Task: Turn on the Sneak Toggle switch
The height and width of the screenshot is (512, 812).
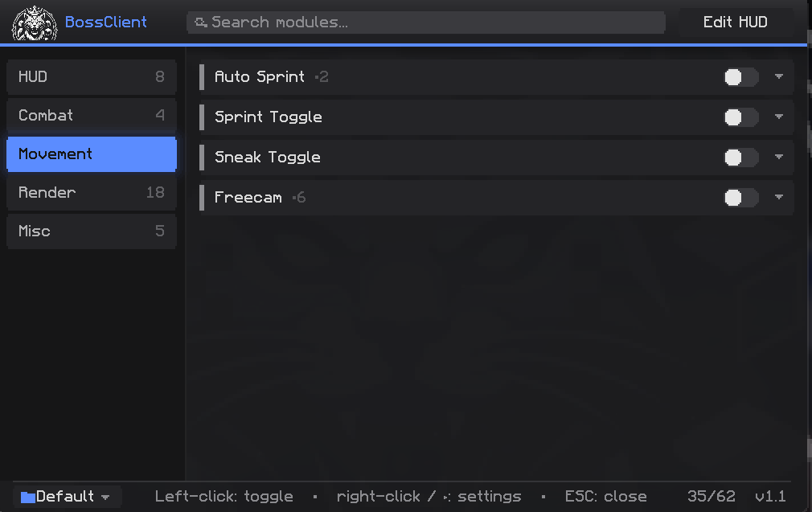Action: pyautogui.click(x=741, y=158)
